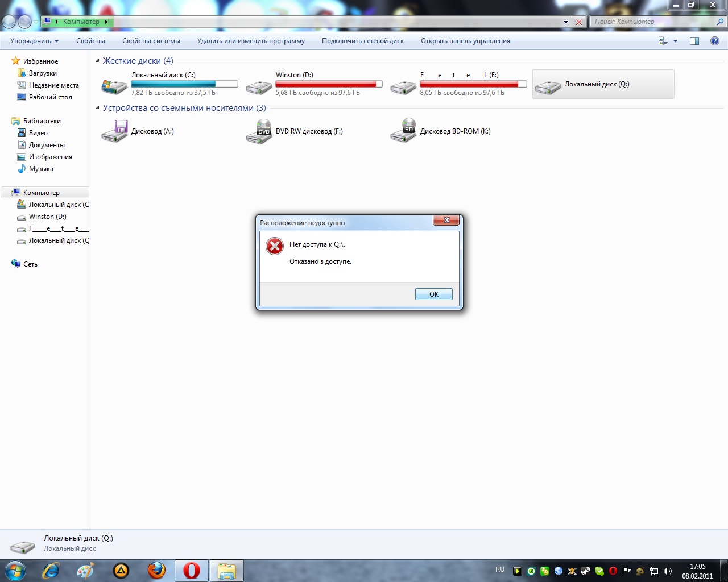Open Winston (D:) in the sidebar tree
The height and width of the screenshot is (582, 728).
47,217
